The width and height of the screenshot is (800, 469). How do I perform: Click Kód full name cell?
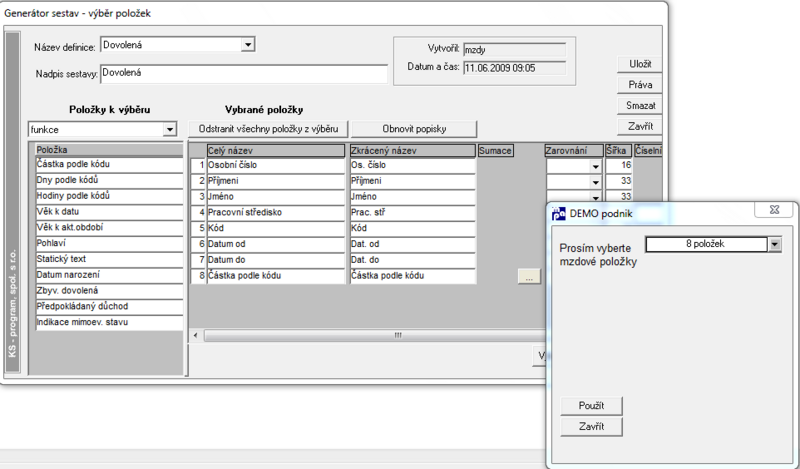(276, 229)
